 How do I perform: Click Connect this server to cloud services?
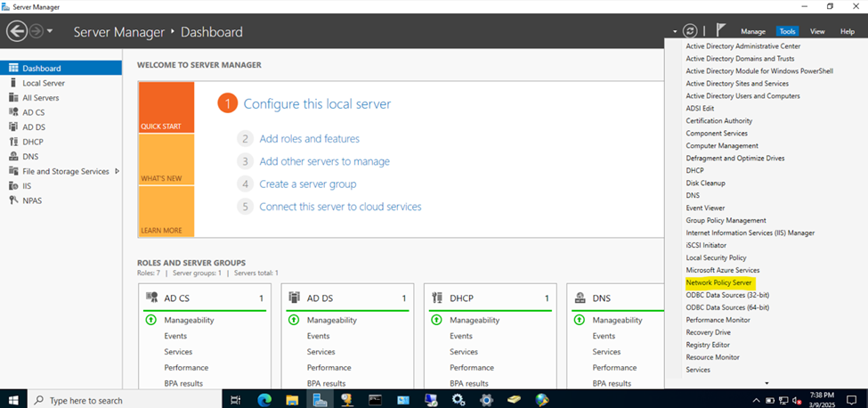(340, 207)
